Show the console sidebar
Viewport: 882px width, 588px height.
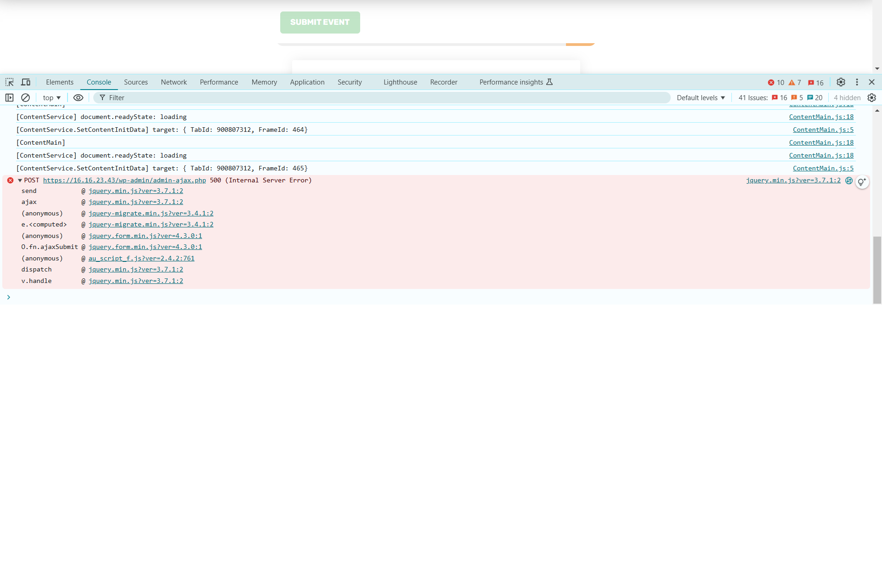9,98
